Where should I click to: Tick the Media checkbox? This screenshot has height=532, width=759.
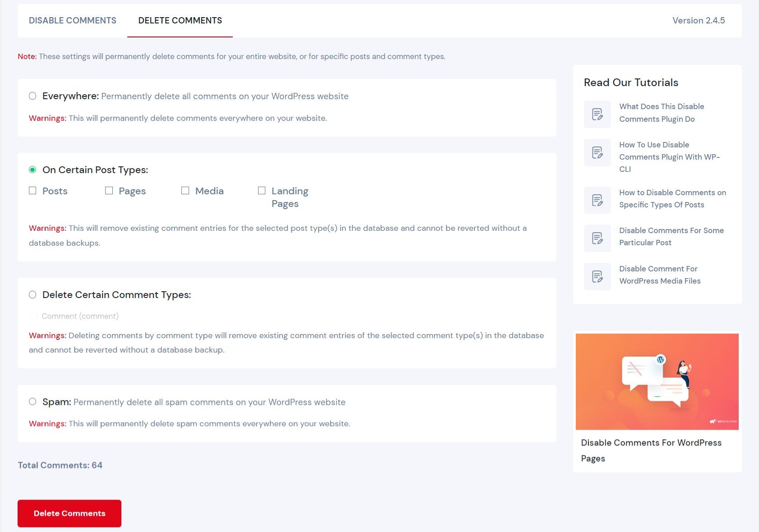(185, 191)
